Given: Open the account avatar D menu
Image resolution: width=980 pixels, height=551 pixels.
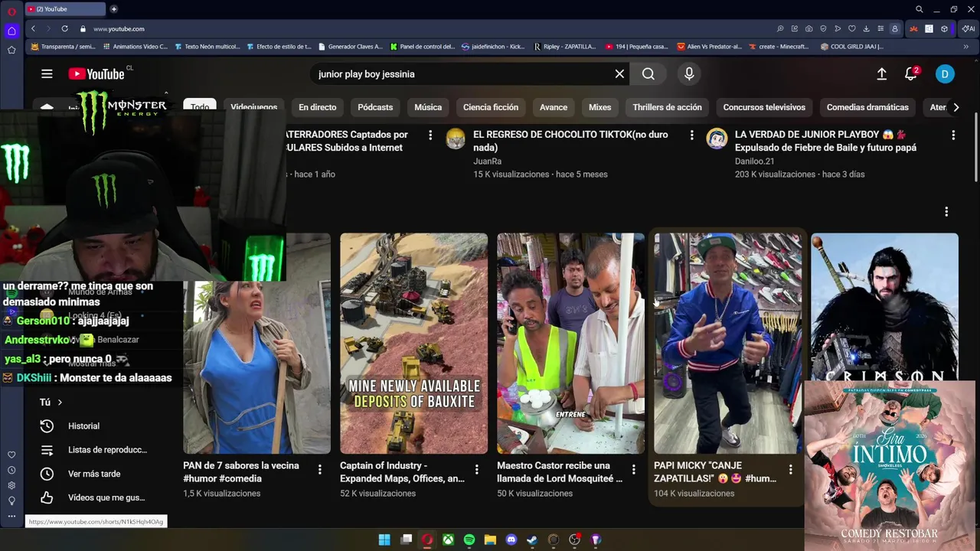Looking at the screenshot, I should tap(945, 74).
